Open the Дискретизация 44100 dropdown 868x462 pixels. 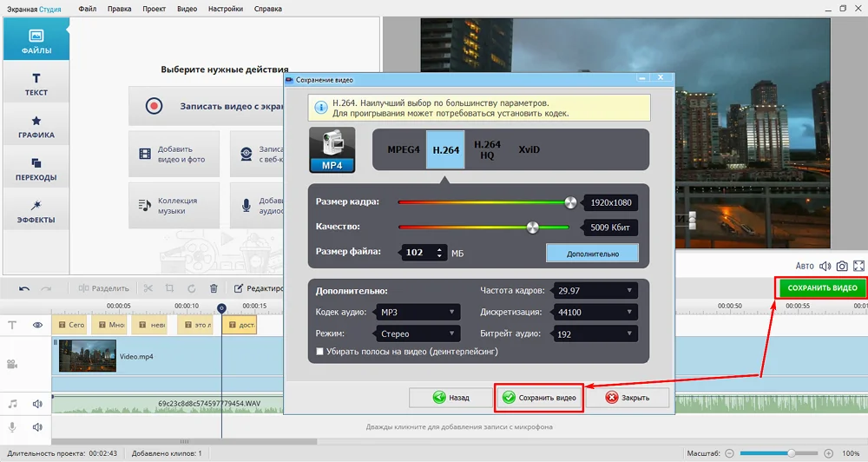[595, 313]
